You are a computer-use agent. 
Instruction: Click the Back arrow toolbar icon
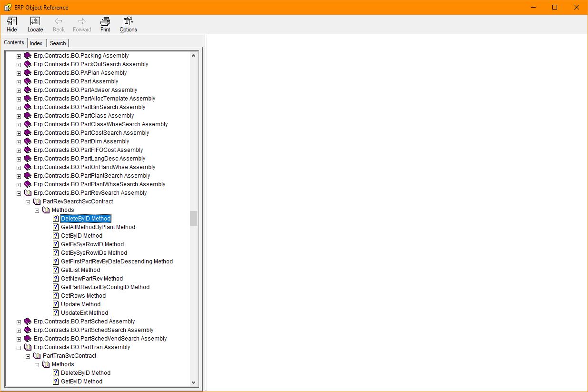tap(59, 21)
